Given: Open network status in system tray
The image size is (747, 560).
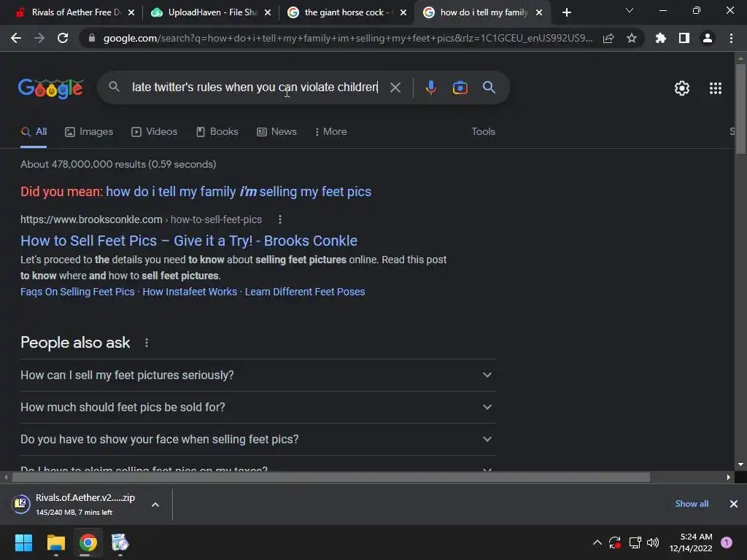Looking at the screenshot, I should pos(635,542).
